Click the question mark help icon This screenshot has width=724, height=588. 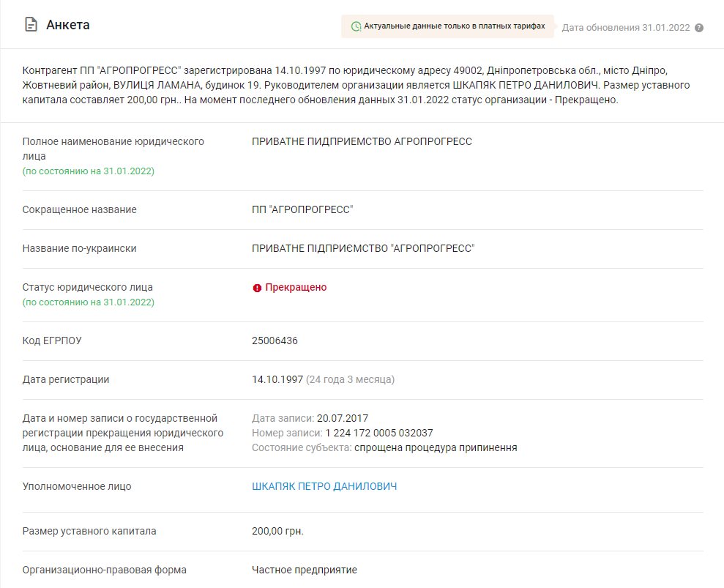[x=699, y=28]
